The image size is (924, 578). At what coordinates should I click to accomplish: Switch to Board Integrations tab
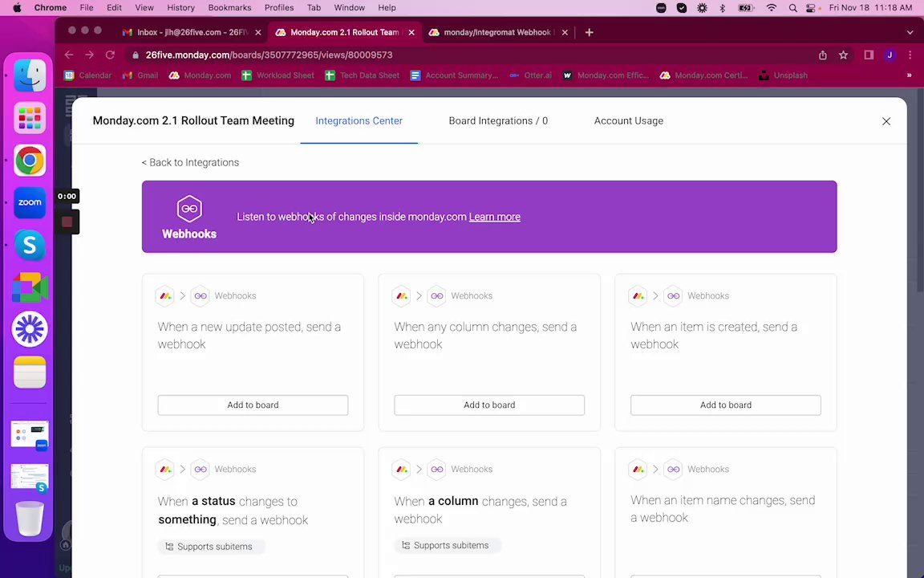[x=498, y=121]
